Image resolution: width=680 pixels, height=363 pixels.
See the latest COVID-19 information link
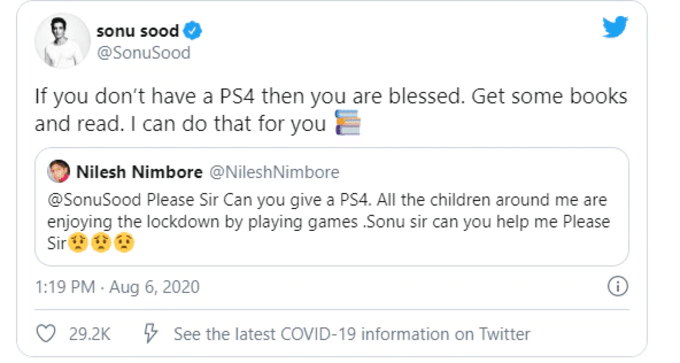(352, 334)
